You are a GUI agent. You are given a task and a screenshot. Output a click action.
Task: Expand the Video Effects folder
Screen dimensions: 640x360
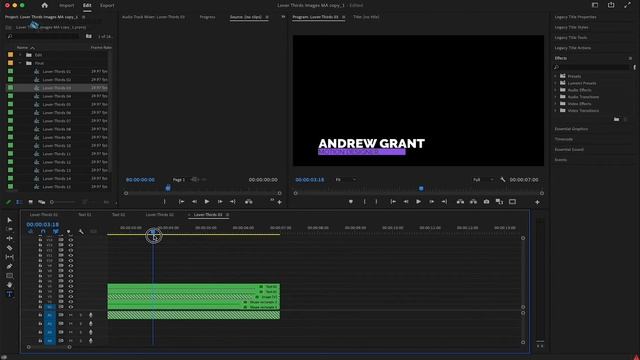pos(556,104)
